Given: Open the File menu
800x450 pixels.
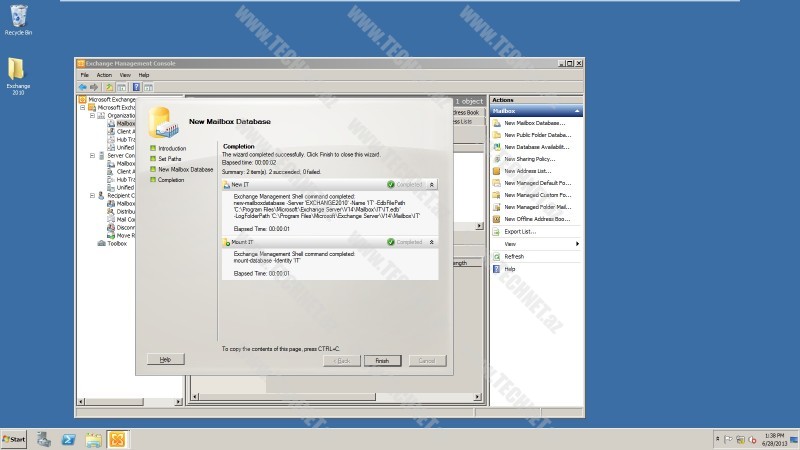Looking at the screenshot, I should point(85,75).
